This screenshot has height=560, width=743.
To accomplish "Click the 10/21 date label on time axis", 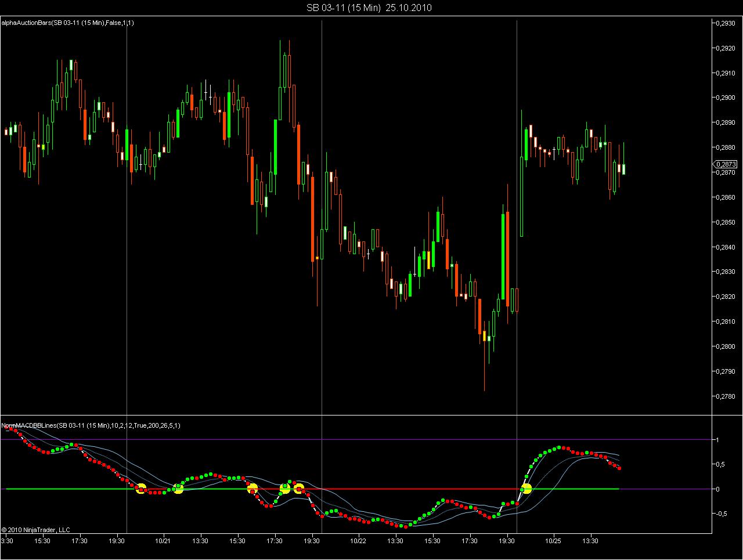I will pyautogui.click(x=163, y=541).
